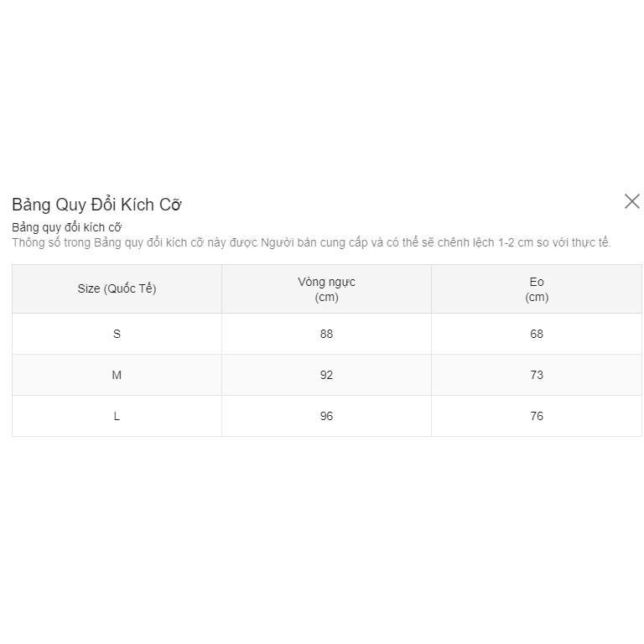Click the chest value 88
Screen dimensions: 644x644
click(x=326, y=334)
